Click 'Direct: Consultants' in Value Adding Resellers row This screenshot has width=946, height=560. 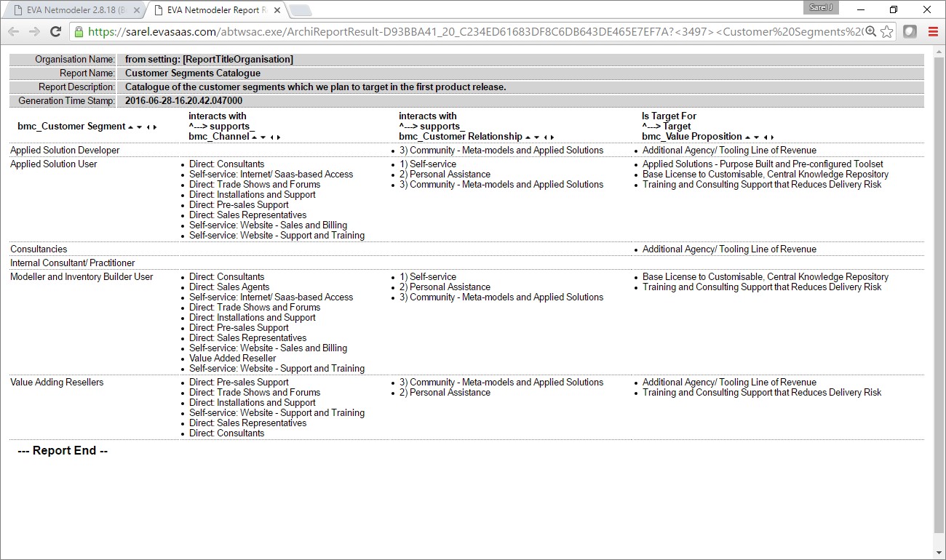227,433
